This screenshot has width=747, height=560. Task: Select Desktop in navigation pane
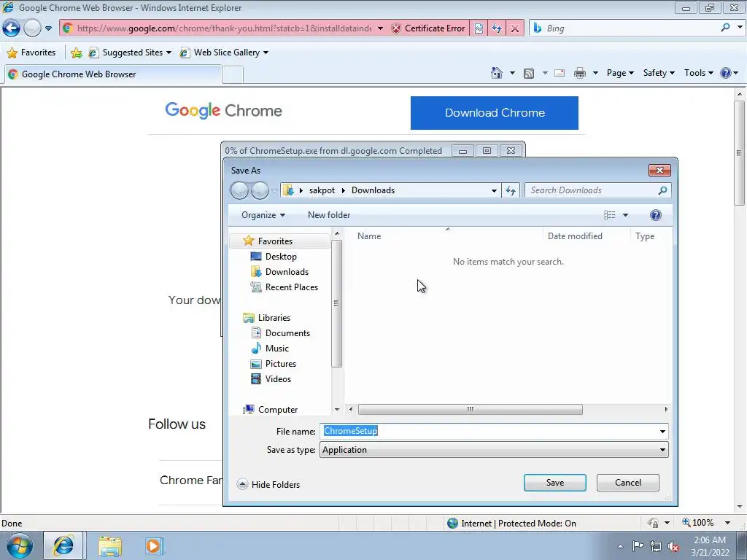point(281,257)
